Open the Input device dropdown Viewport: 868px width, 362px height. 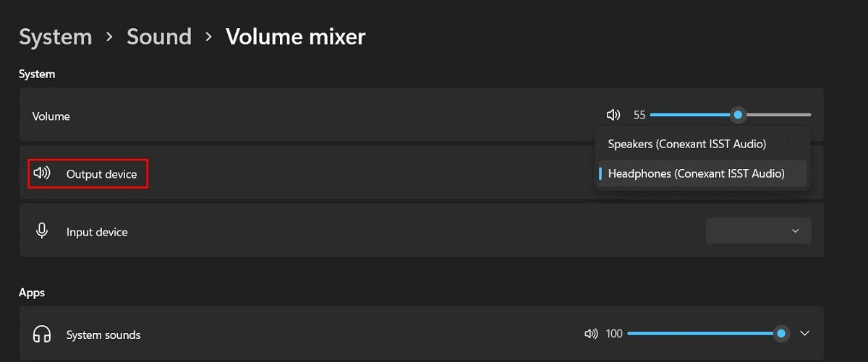(x=758, y=231)
